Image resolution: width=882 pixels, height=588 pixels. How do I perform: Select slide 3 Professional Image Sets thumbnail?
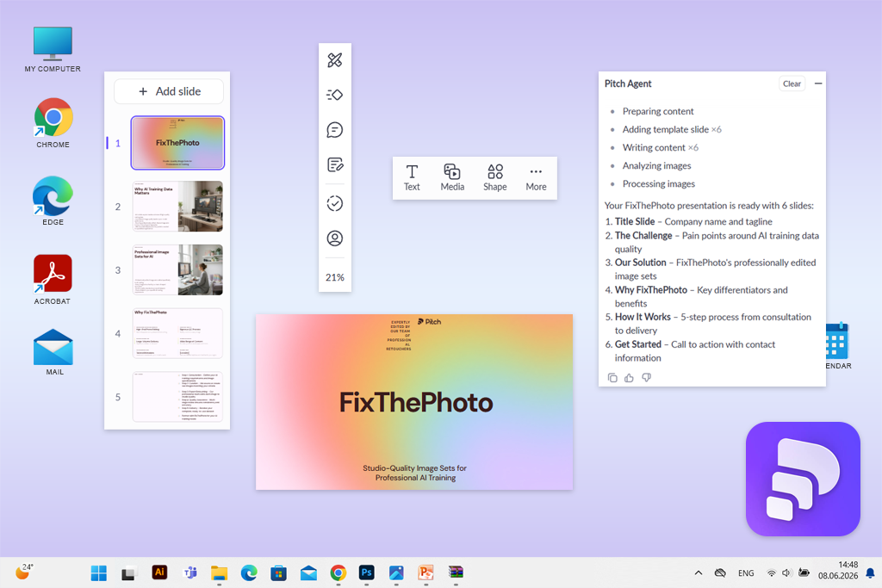(x=177, y=269)
